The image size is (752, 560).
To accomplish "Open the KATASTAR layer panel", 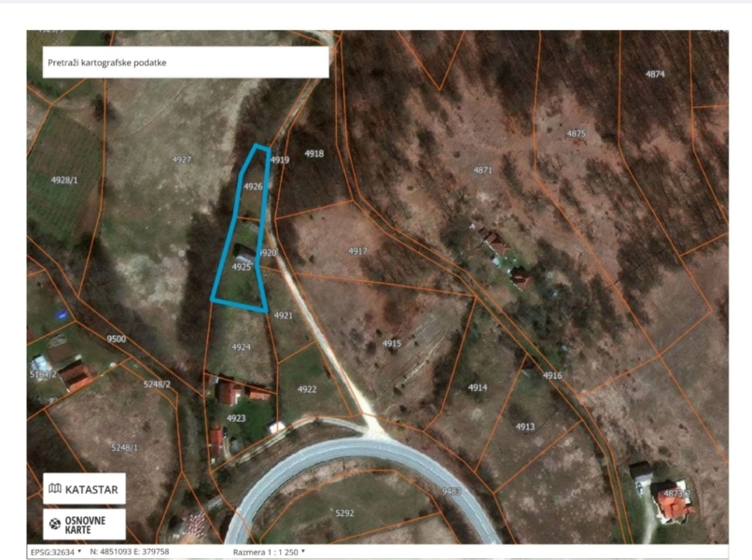I will pyautogui.click(x=84, y=488).
